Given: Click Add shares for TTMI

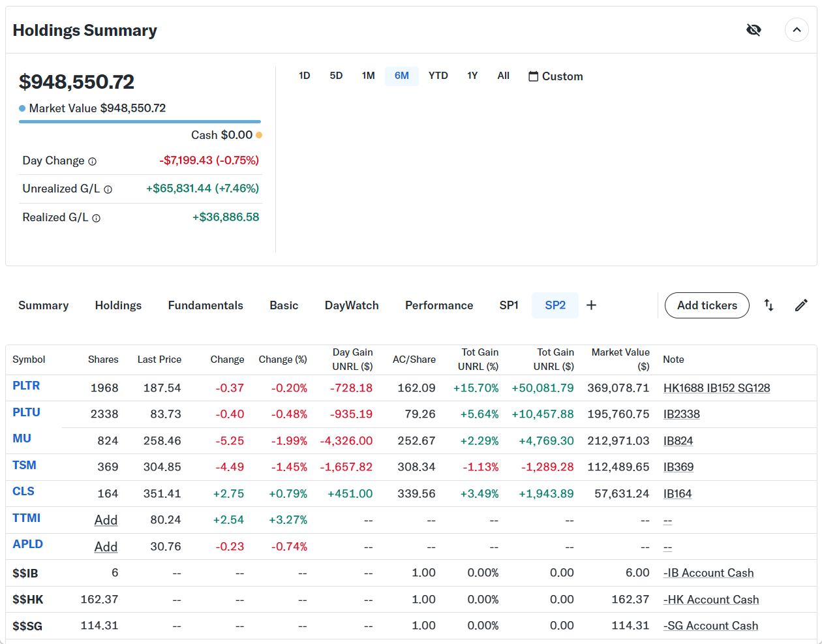Looking at the screenshot, I should point(106,520).
